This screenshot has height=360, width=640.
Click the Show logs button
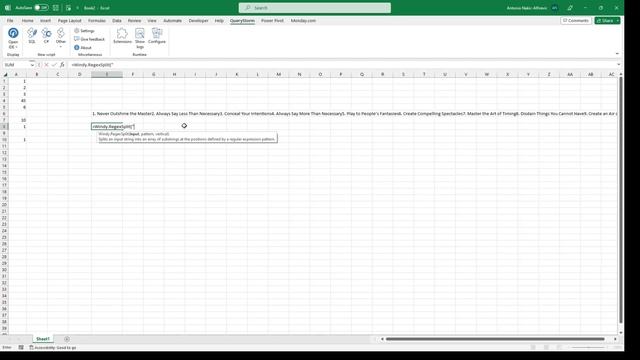point(140,38)
